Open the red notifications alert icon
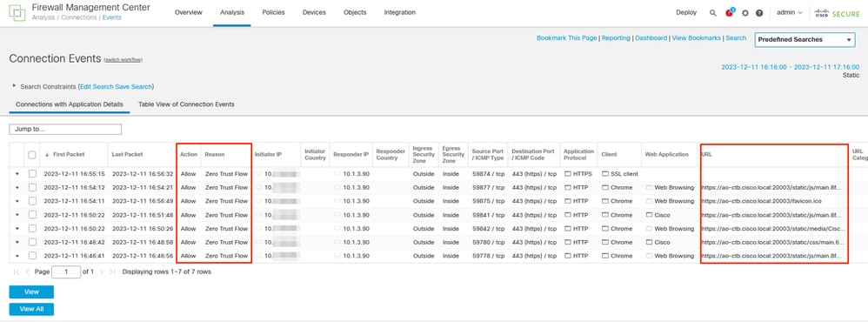The image size is (868, 322). 729,12
